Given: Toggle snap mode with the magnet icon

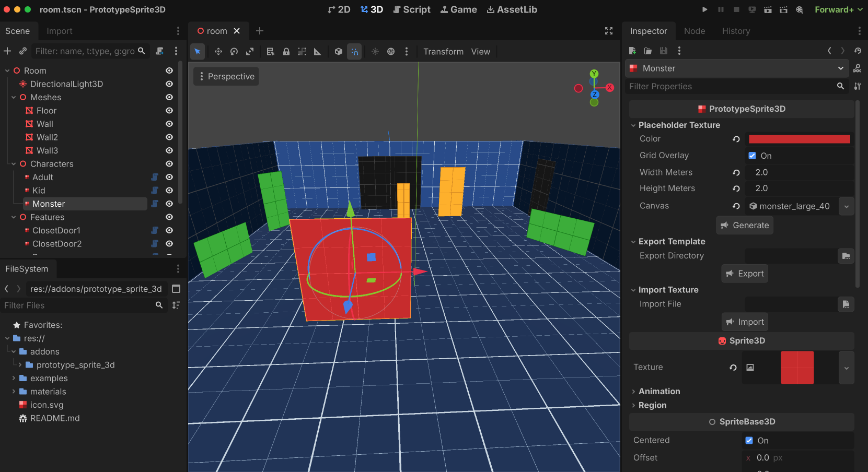Looking at the screenshot, I should (x=354, y=51).
